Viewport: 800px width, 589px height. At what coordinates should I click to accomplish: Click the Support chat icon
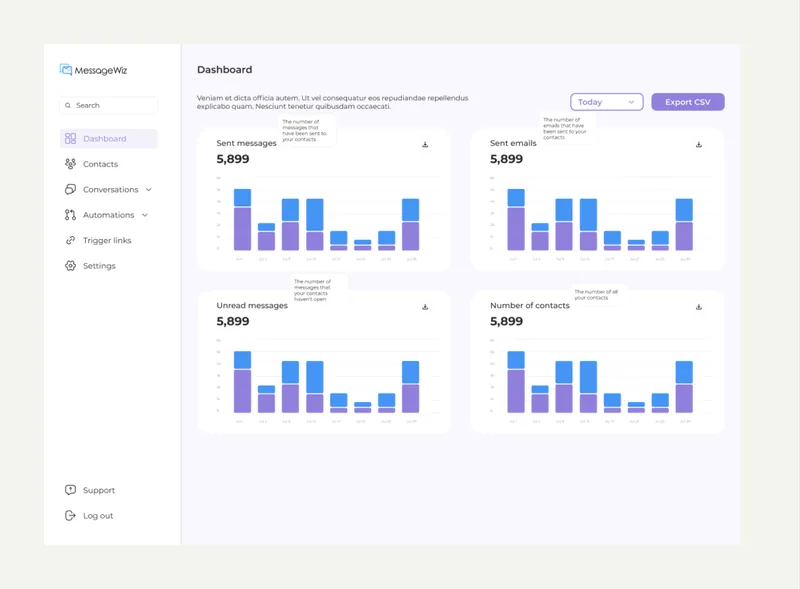click(70, 490)
